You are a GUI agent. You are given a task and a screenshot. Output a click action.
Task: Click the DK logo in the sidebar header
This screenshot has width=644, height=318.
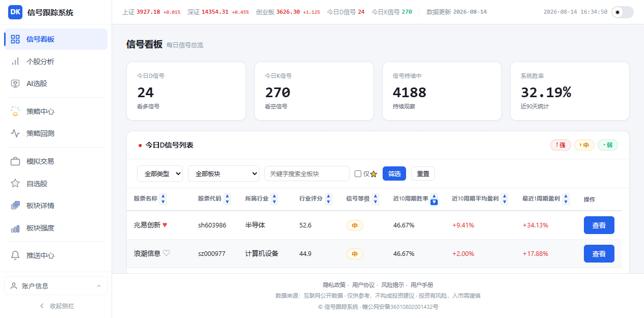coord(15,12)
